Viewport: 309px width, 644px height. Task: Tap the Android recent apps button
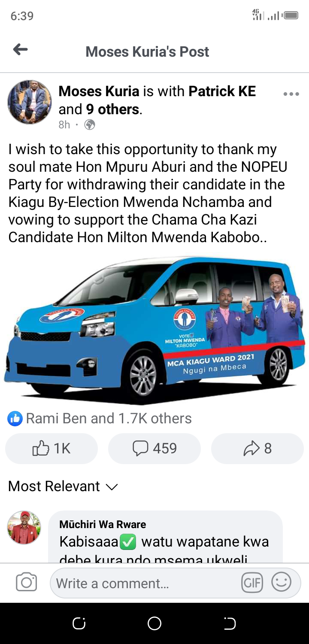79,623
